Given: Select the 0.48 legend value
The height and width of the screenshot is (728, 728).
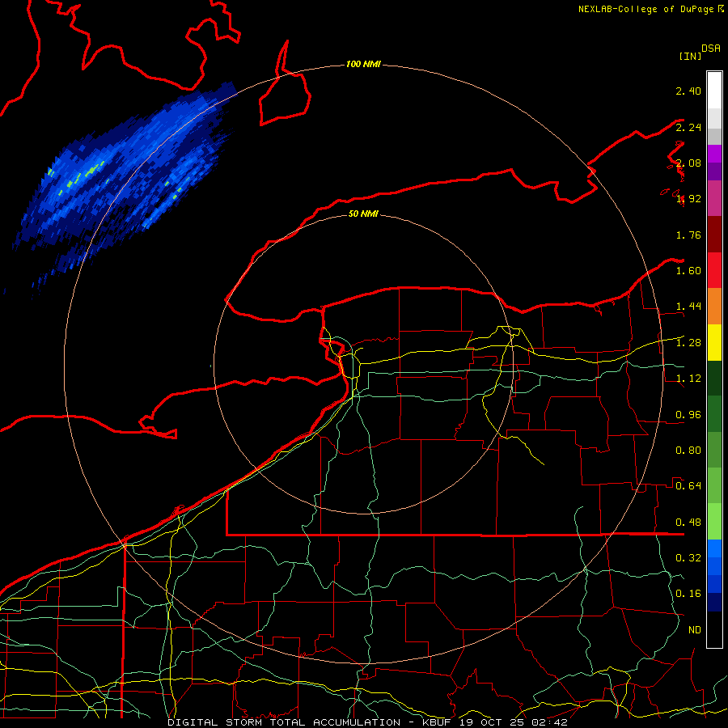Looking at the screenshot, I should point(688,523).
